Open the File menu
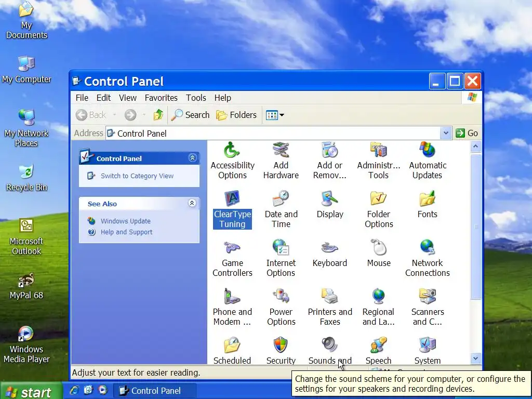 82,98
